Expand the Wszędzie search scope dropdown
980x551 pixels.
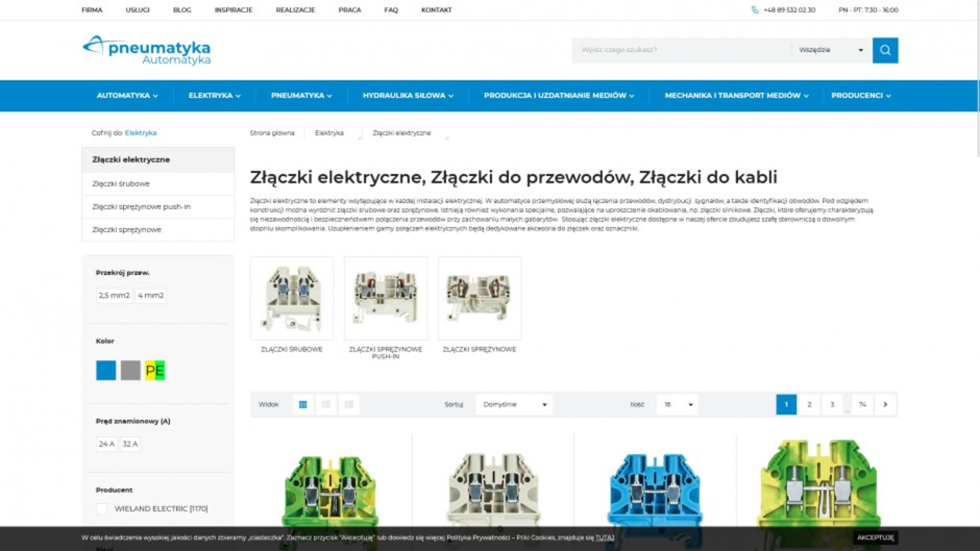(831, 51)
